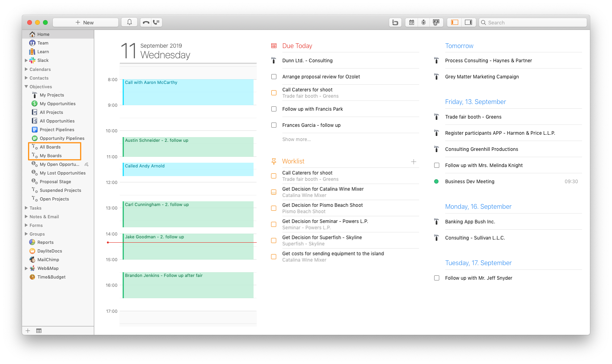Click the Time&Budget icon

(32, 277)
